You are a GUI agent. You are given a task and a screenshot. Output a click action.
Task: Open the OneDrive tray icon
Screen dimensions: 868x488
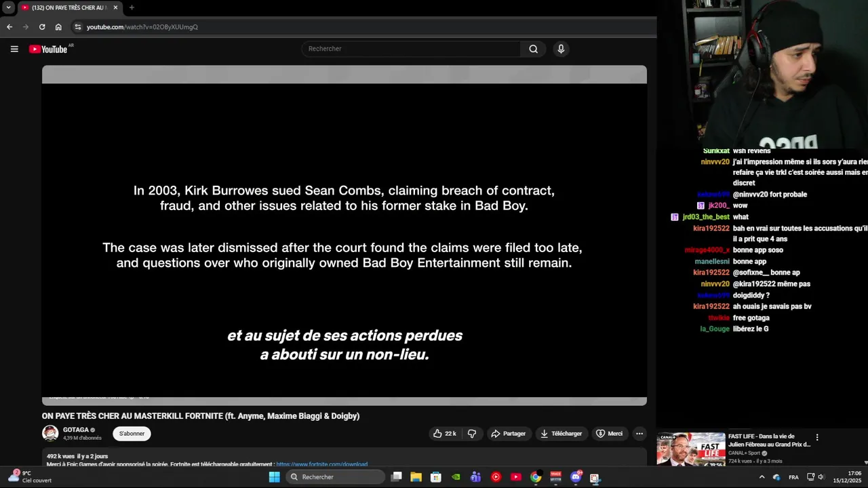776,477
